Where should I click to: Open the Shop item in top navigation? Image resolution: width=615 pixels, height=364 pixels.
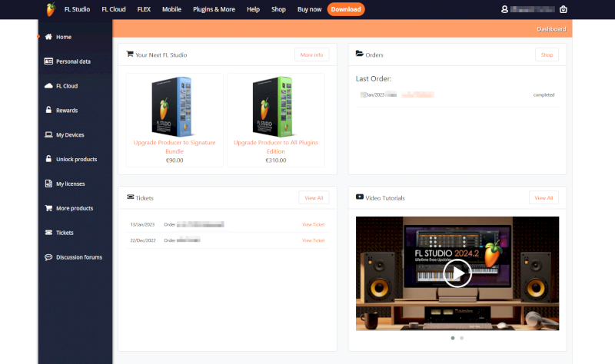coord(278,9)
